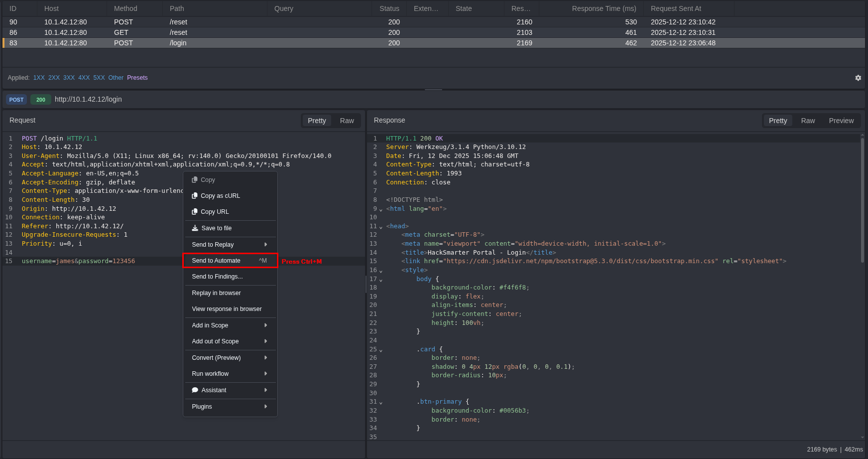The height and width of the screenshot is (459, 868).
Task: Click the Copy URL clipboard icon
Action: (195, 212)
